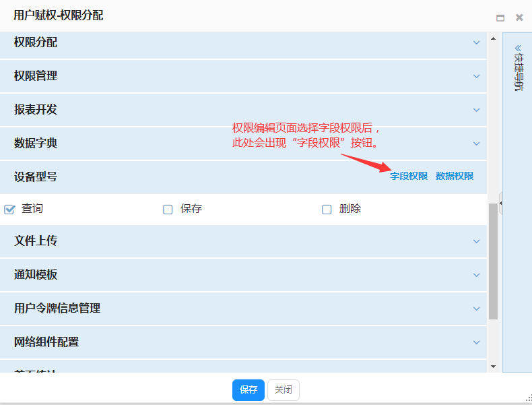Close the 用户赋权-权限分配 dialog
Image resolution: width=532 pixels, height=405 pixels.
519,18
